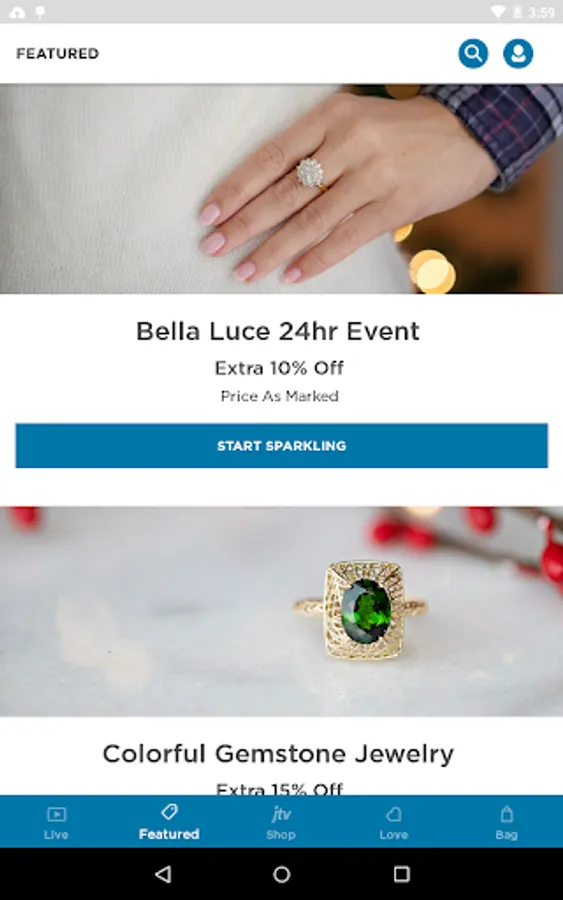
Task: Open the Love favorites icon
Action: pyautogui.click(x=394, y=814)
